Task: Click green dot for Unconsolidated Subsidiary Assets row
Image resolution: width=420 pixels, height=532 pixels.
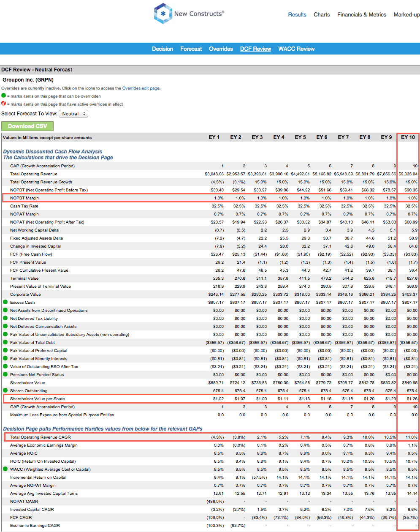Action: 5,334
